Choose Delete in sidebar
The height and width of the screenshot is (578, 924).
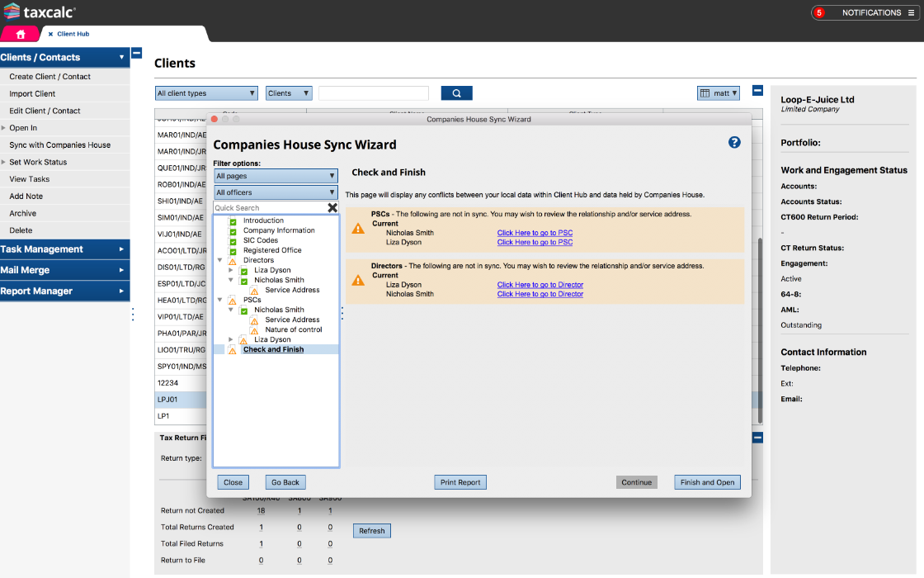[65, 230]
